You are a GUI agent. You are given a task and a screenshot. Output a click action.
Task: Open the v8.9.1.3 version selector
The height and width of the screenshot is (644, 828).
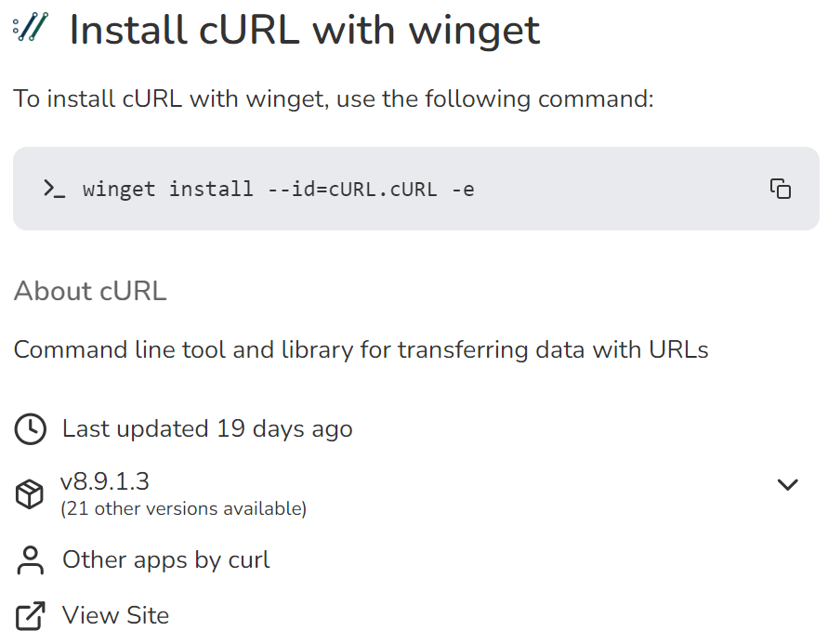[104, 481]
